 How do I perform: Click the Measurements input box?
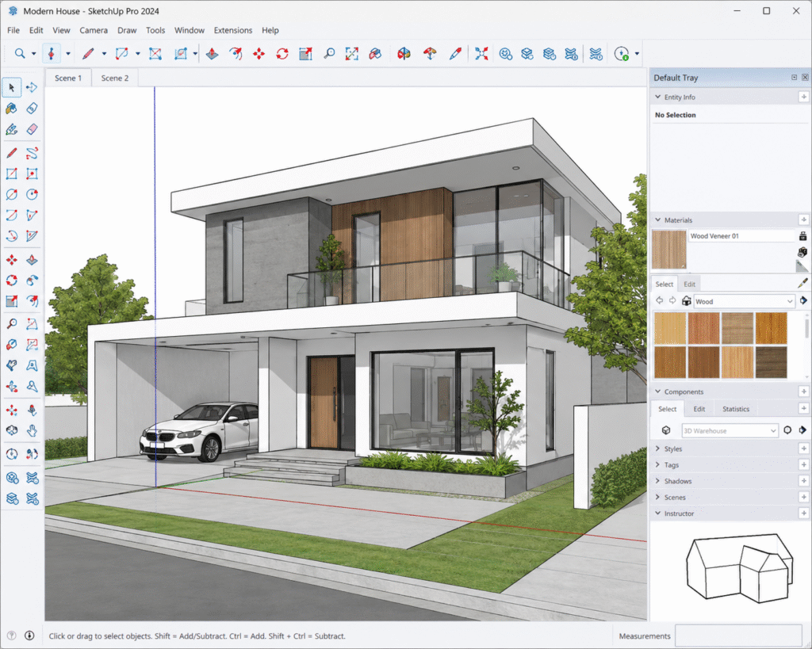coord(739,636)
